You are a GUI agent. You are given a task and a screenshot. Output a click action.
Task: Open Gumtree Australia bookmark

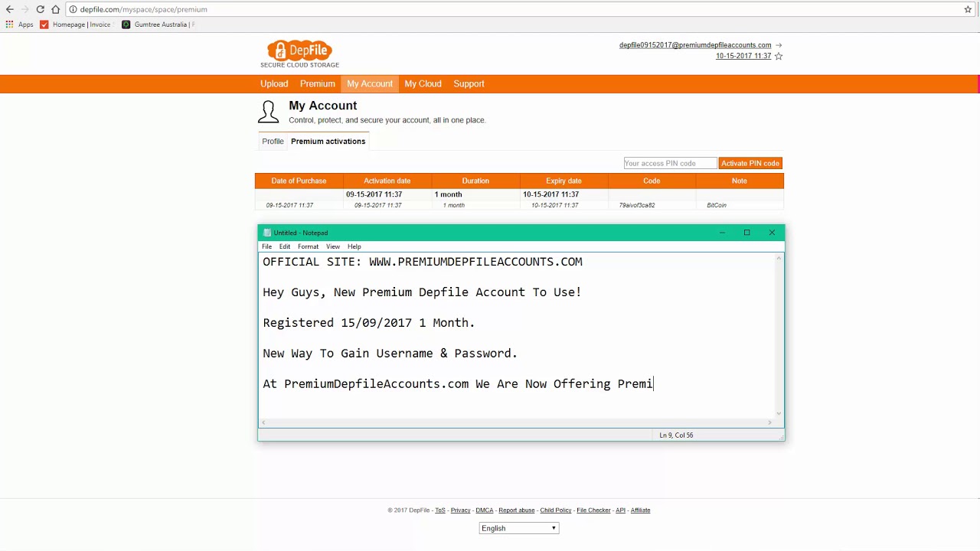point(158,24)
